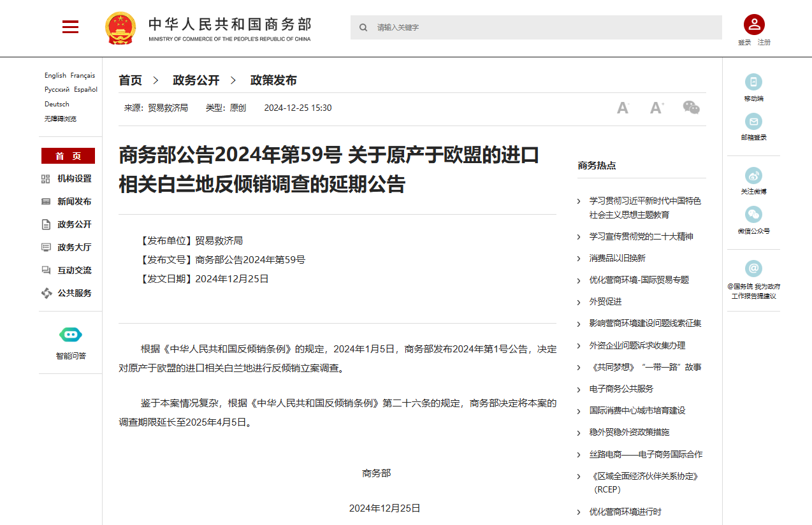
Task: Click 发布文号 商务部公告2024年第59号 line
Action: pyautogui.click(x=222, y=260)
